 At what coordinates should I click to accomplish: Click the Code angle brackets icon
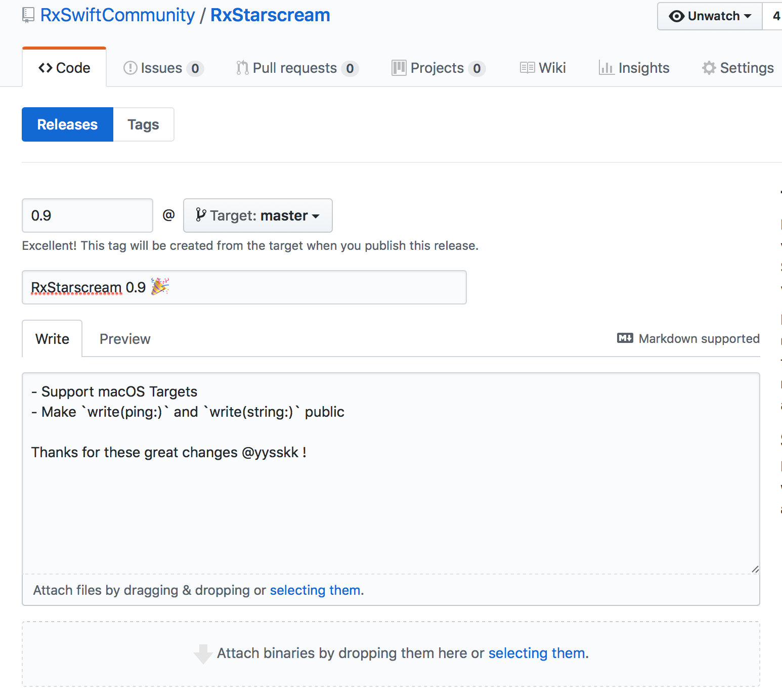pos(46,68)
